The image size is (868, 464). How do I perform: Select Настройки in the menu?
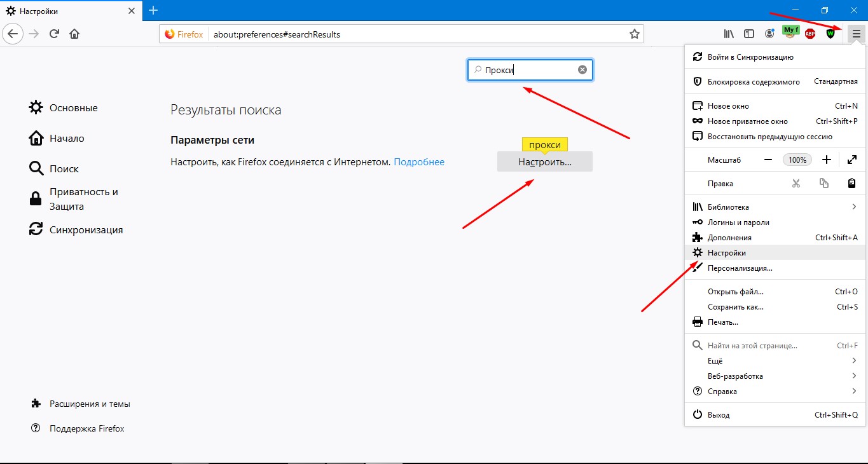coord(775,253)
